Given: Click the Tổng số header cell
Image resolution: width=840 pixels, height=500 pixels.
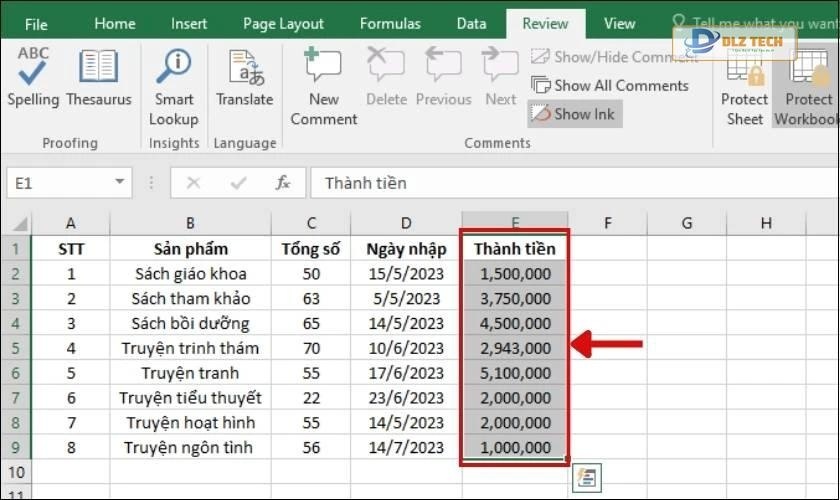Looking at the screenshot, I should [311, 249].
